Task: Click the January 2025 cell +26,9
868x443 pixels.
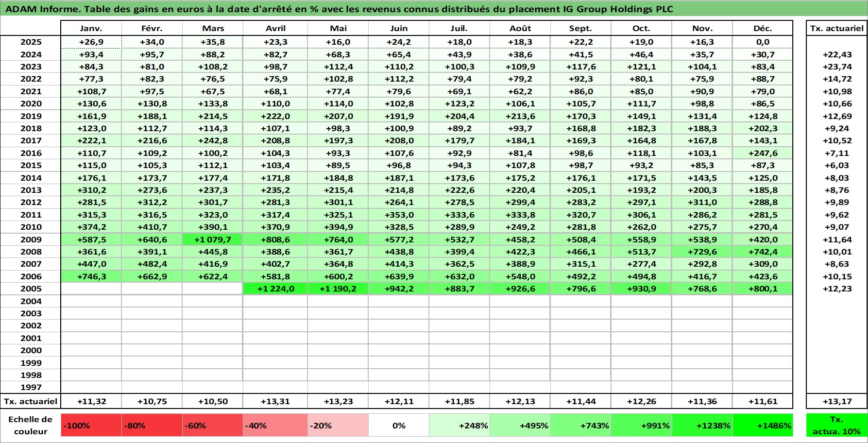Action: (x=91, y=42)
